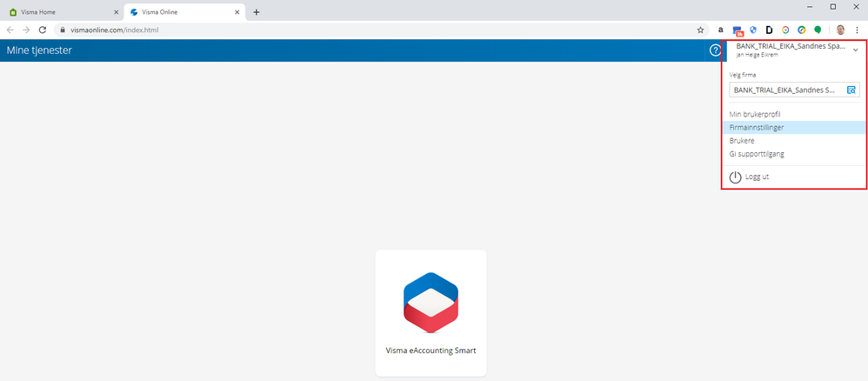Open the Chrome profile avatar

point(840,30)
